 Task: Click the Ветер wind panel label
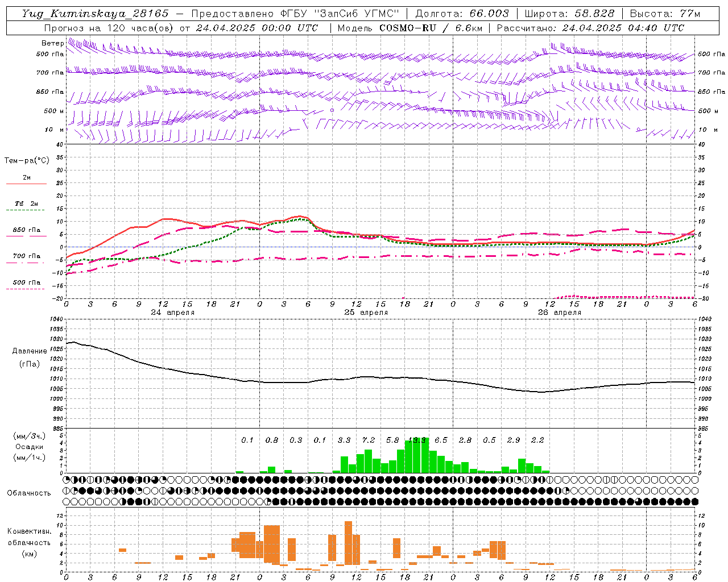(52, 43)
